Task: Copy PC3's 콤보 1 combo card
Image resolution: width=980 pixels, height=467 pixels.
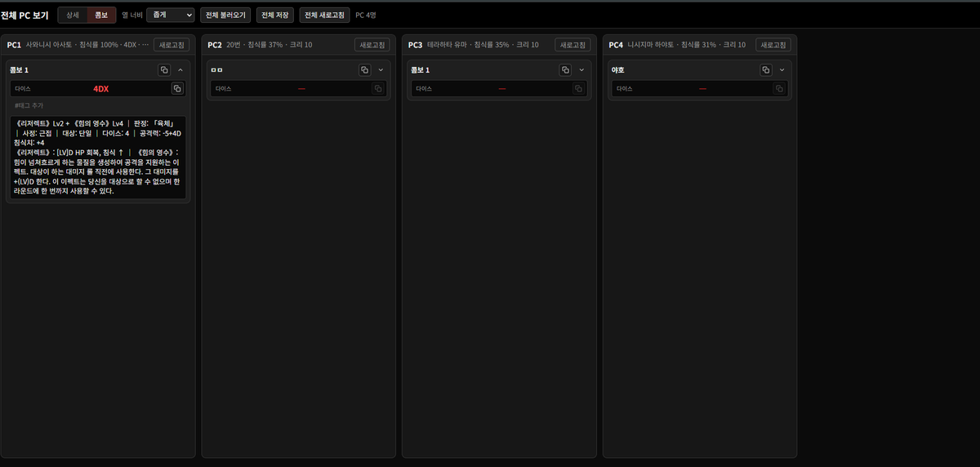Action: pos(565,70)
